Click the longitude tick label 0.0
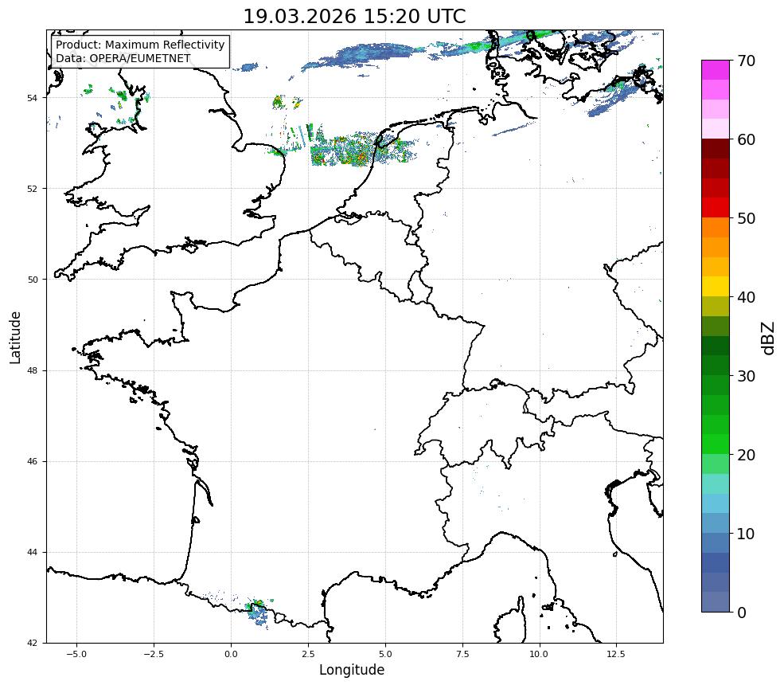The width and height of the screenshot is (784, 685). coord(231,653)
